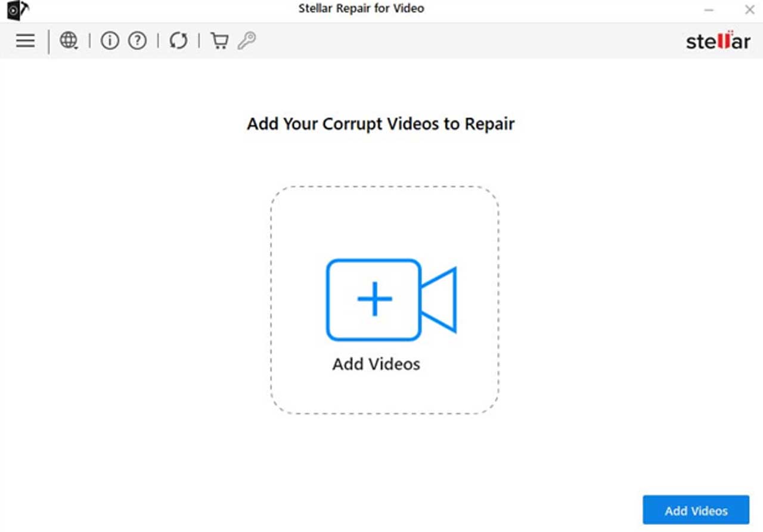This screenshot has height=532, width=763.
Task: Click the About info icon
Action: [110, 41]
